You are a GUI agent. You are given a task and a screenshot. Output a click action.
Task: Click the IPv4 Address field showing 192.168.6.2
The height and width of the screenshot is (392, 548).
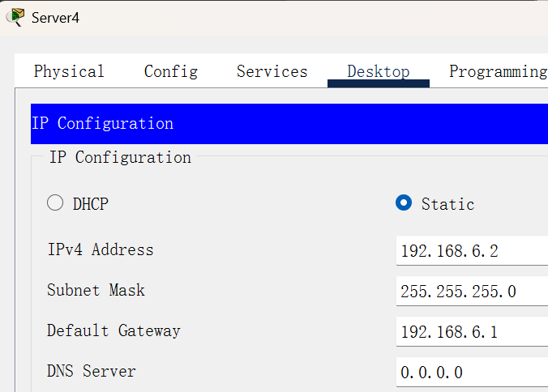coord(472,250)
